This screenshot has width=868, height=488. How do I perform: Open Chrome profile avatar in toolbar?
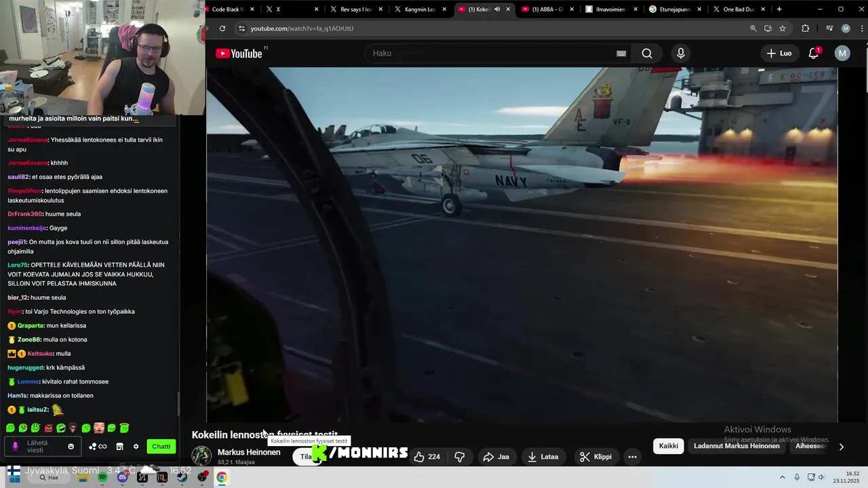click(x=846, y=28)
